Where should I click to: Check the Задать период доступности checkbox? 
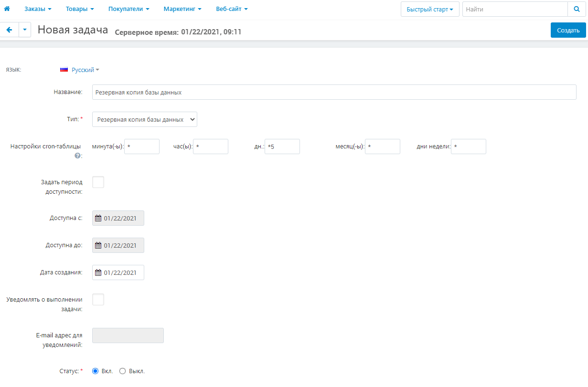(98, 182)
